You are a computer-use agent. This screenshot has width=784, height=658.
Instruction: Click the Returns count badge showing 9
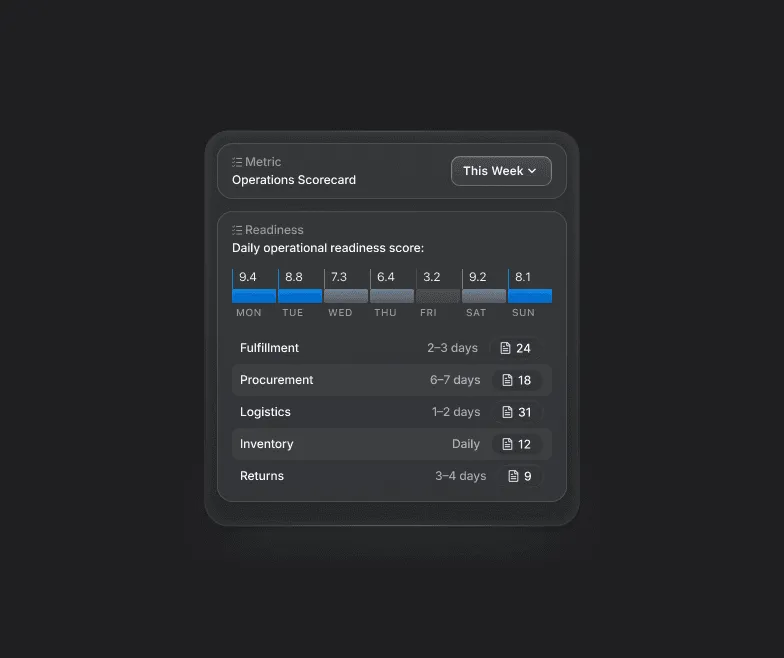pyautogui.click(x=520, y=476)
